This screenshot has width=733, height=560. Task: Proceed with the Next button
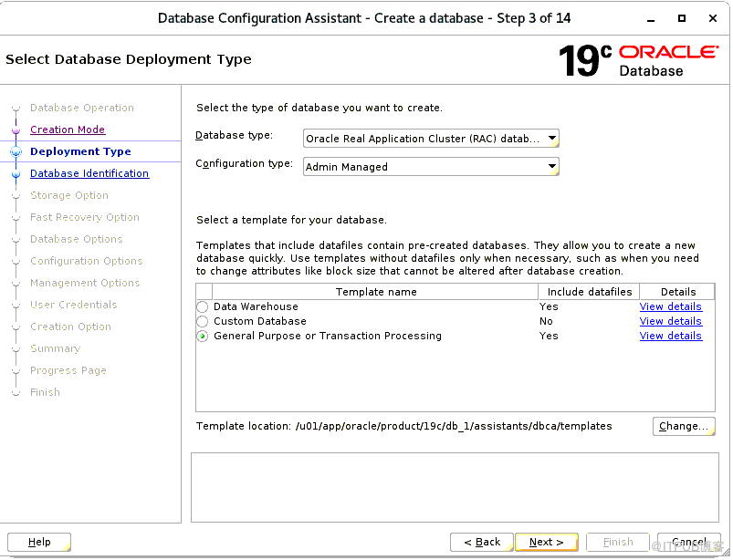(x=546, y=542)
